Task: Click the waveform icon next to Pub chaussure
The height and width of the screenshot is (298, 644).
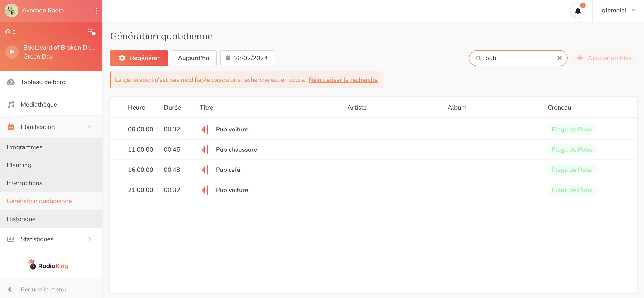Action: [204, 149]
